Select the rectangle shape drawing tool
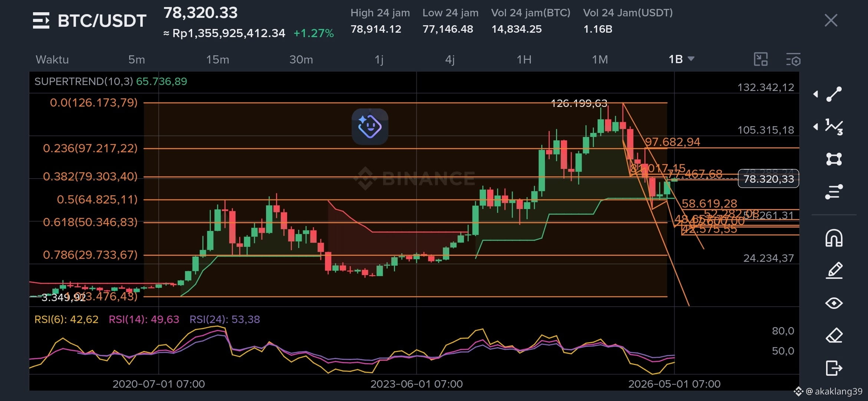This screenshot has width=868, height=401. pos(834,159)
